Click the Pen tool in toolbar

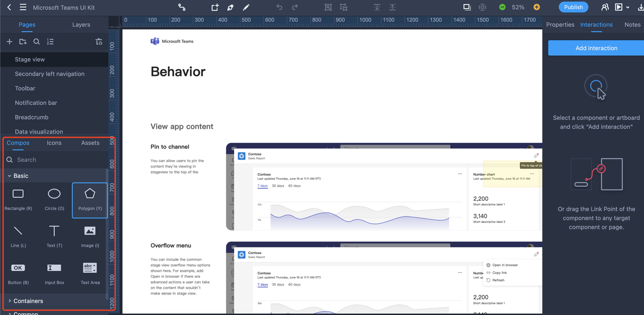click(230, 8)
